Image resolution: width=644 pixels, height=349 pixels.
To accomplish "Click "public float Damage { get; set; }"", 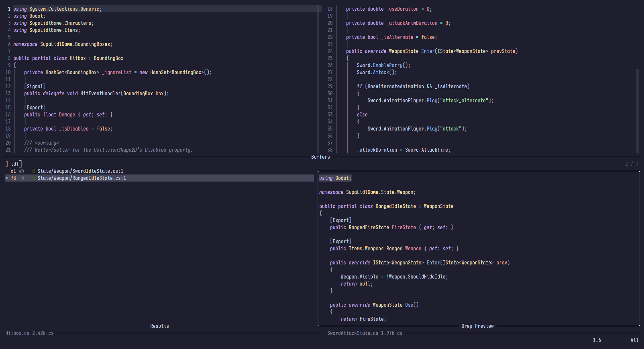I will [68, 115].
